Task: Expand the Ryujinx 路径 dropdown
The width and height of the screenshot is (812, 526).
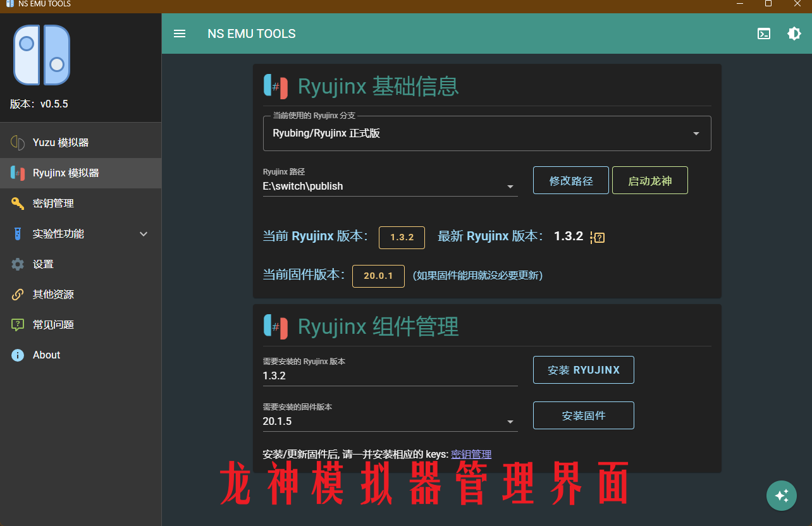Action: coord(510,186)
